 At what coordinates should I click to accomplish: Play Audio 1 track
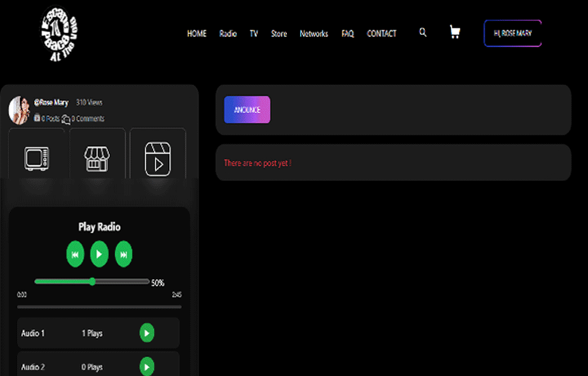tap(147, 333)
